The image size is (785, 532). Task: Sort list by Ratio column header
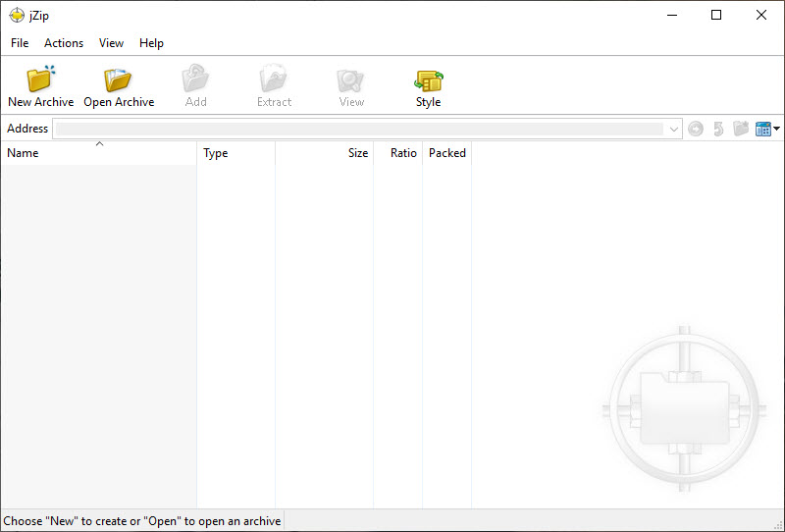[397, 153]
